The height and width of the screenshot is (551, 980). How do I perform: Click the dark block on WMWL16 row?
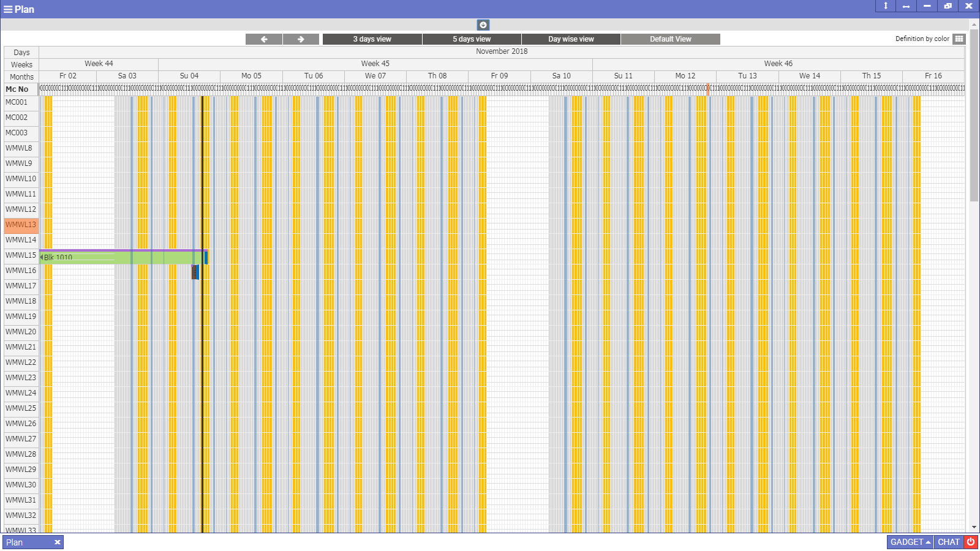point(195,272)
